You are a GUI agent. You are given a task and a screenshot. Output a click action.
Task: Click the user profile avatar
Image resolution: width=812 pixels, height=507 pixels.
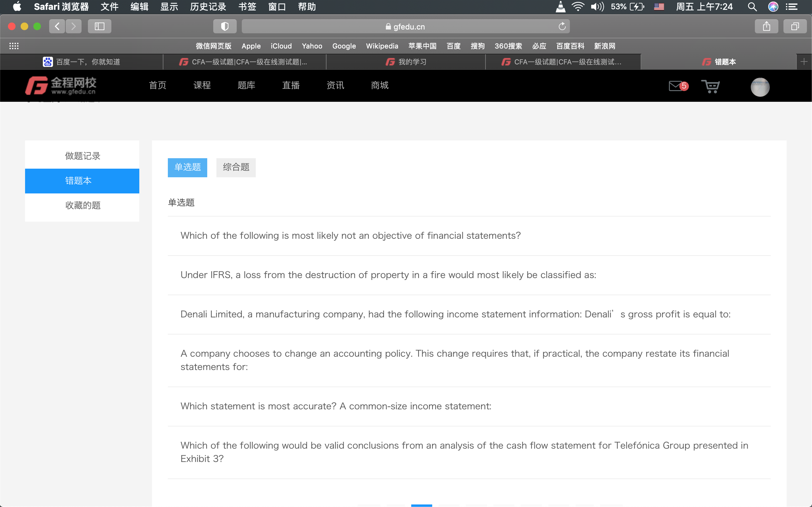pos(760,87)
